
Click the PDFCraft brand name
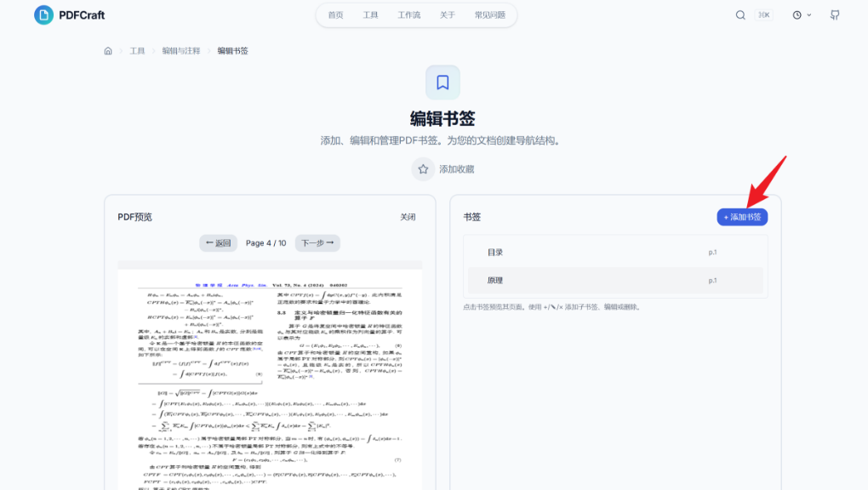pyautogui.click(x=82, y=15)
